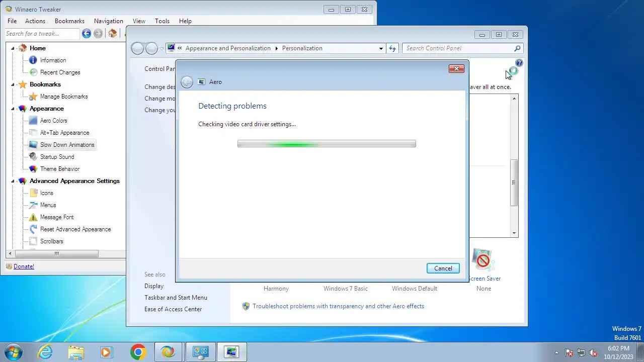Select the Message Font tweak
The image size is (644, 362).
click(x=57, y=217)
